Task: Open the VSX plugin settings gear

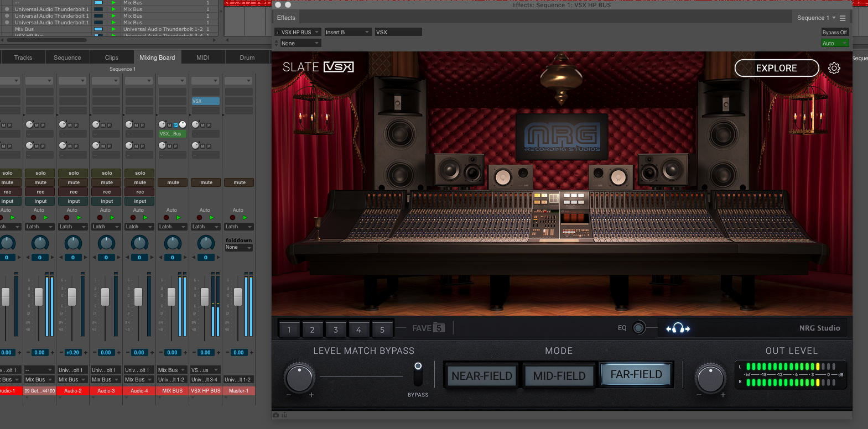Action: tap(834, 68)
